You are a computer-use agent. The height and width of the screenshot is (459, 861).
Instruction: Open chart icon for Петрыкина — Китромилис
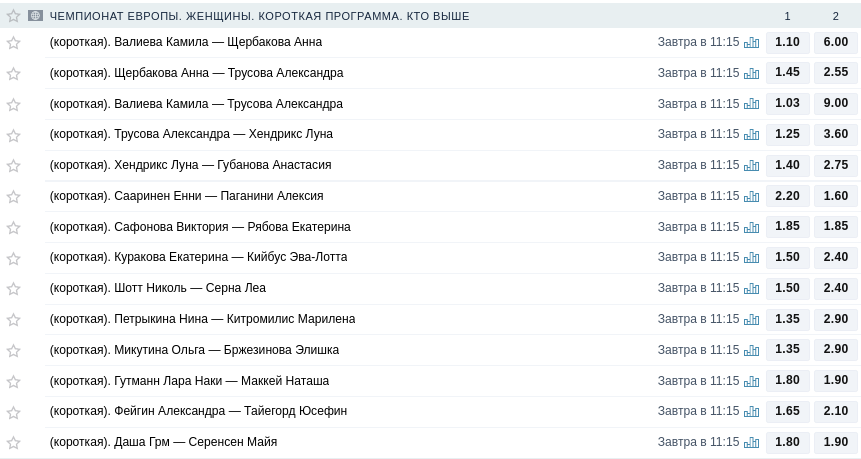point(751,320)
